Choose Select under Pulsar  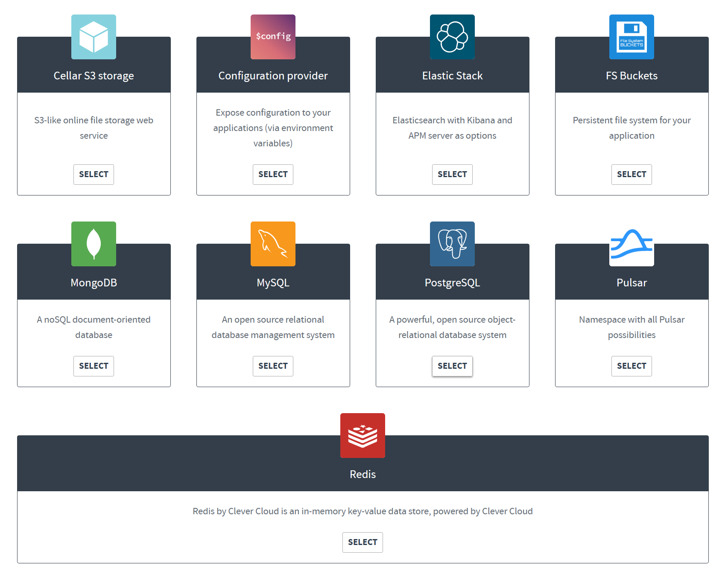632,366
